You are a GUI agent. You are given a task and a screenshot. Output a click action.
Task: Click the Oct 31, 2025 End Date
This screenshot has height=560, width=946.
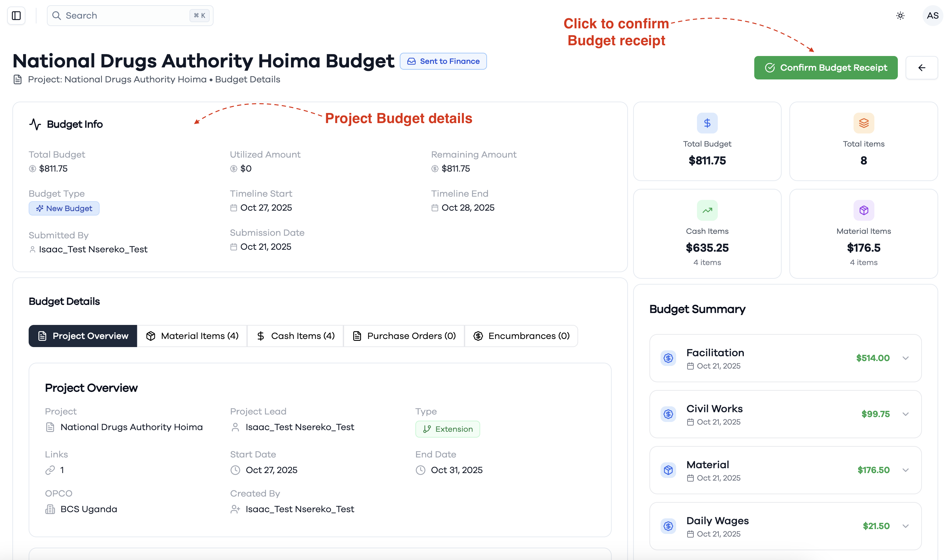click(456, 470)
